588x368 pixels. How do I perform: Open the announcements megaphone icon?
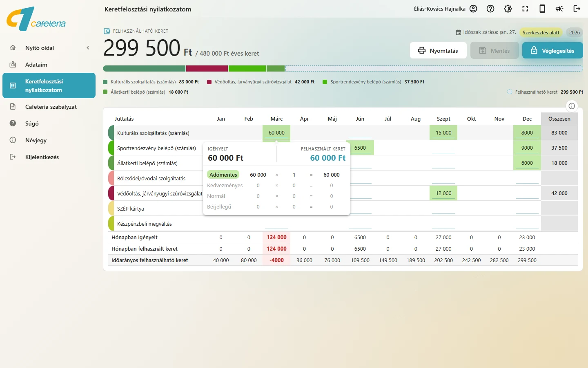(x=559, y=9)
